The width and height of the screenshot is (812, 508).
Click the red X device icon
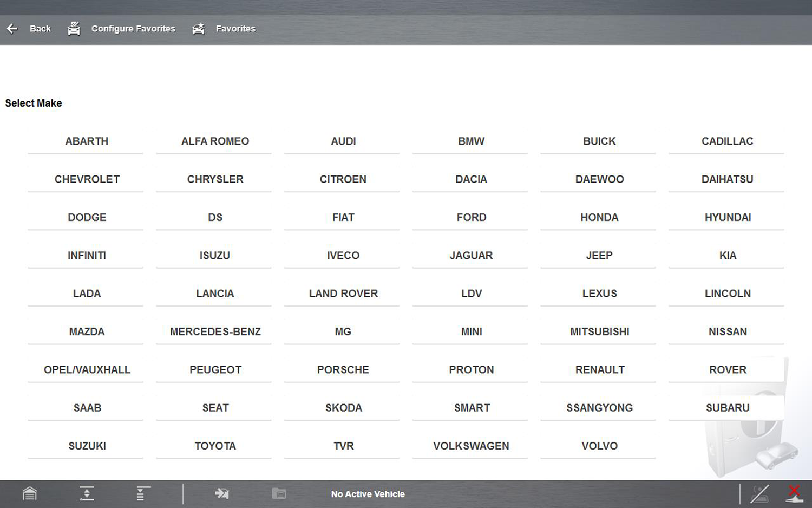pyautogui.click(x=794, y=493)
